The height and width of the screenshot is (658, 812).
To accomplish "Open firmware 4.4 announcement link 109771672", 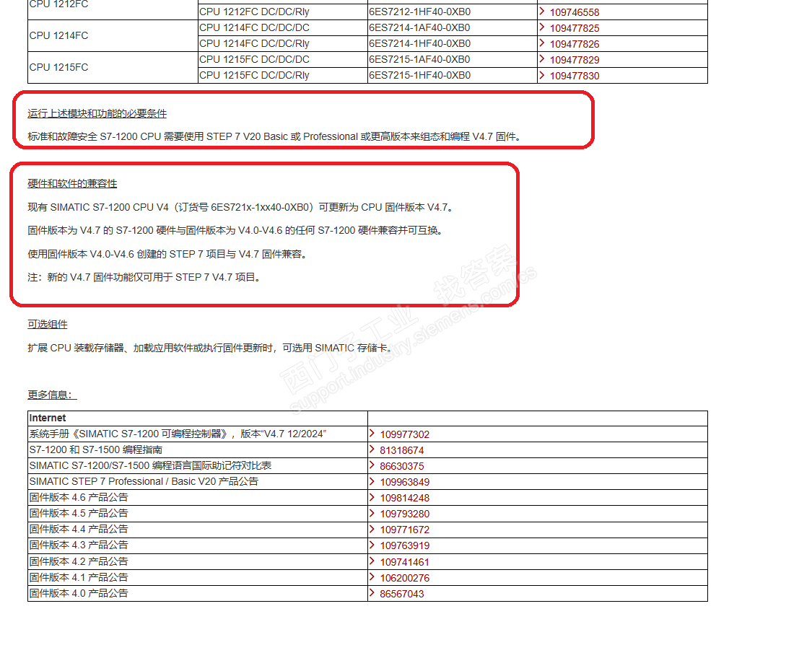I will coord(404,530).
